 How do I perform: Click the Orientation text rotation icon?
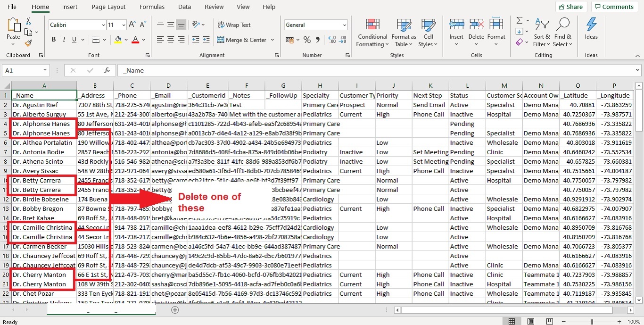[196, 25]
